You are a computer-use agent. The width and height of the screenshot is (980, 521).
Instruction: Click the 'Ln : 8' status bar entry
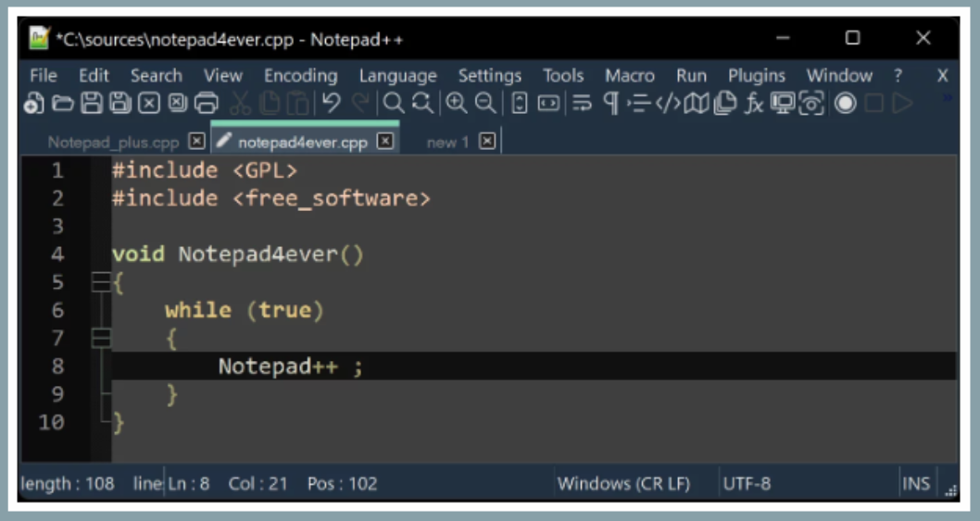[188, 483]
